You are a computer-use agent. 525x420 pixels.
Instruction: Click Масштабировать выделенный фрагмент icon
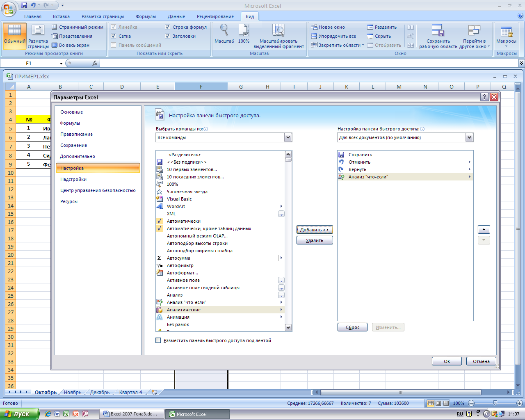tap(278, 30)
